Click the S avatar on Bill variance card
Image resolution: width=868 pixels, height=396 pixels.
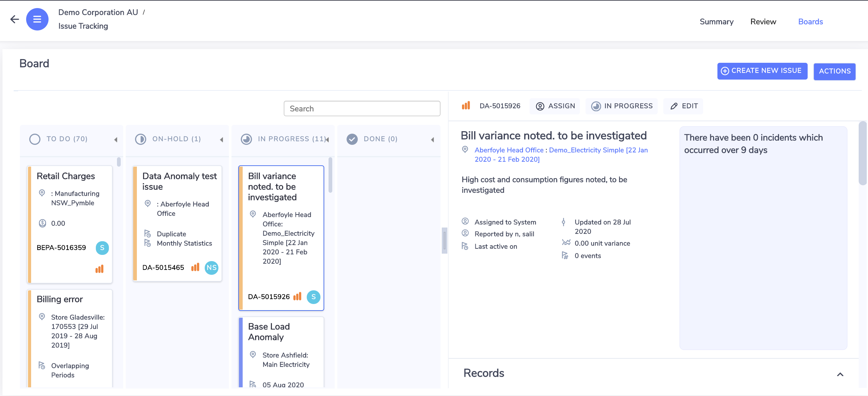(x=313, y=297)
